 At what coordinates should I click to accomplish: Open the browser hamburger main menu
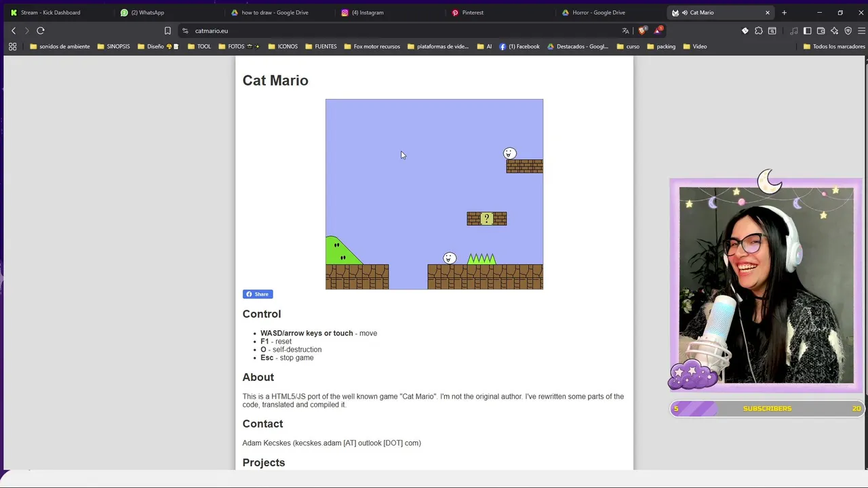click(861, 30)
